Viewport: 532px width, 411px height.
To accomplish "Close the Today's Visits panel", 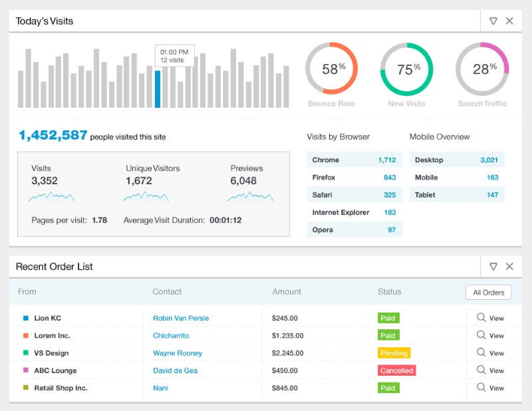I will [509, 21].
